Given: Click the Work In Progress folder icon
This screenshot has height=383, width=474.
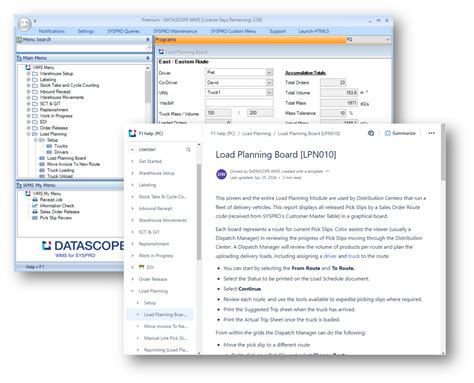Looking at the screenshot, I should [x=35, y=116].
